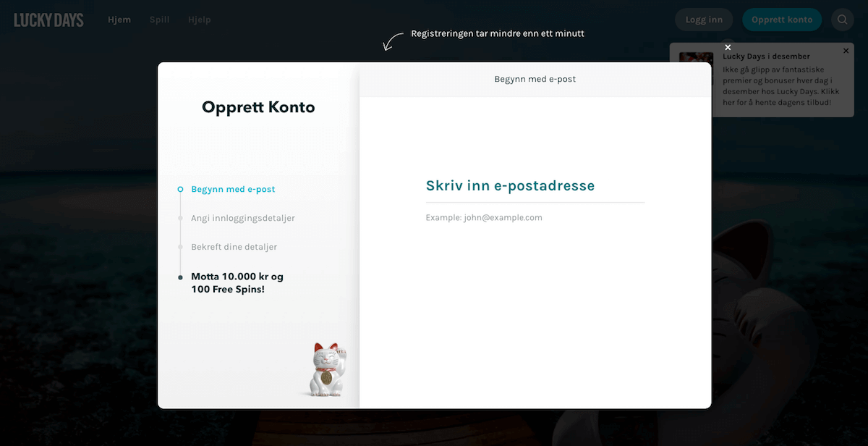Focus the Skriv inn e-postadresse field
This screenshot has height=446, width=868.
tap(535, 186)
